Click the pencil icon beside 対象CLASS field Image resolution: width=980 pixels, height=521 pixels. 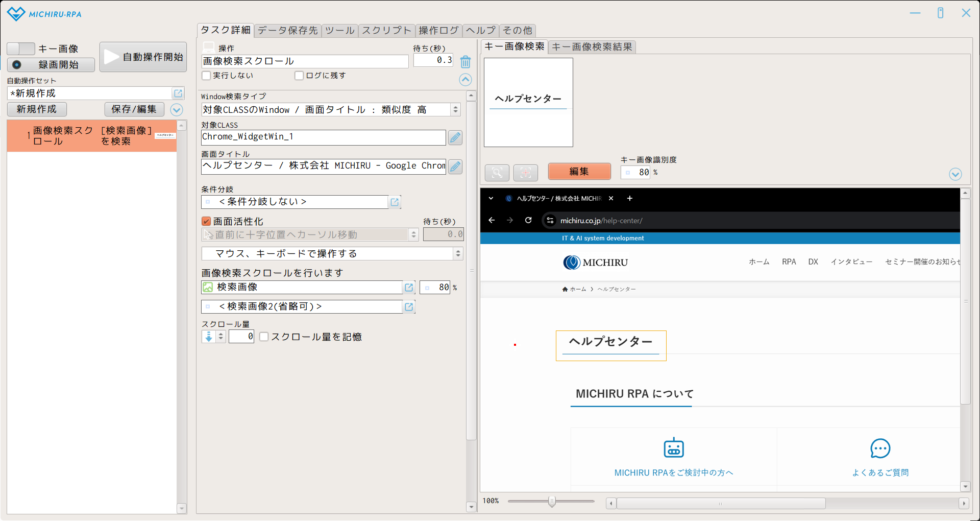point(455,137)
